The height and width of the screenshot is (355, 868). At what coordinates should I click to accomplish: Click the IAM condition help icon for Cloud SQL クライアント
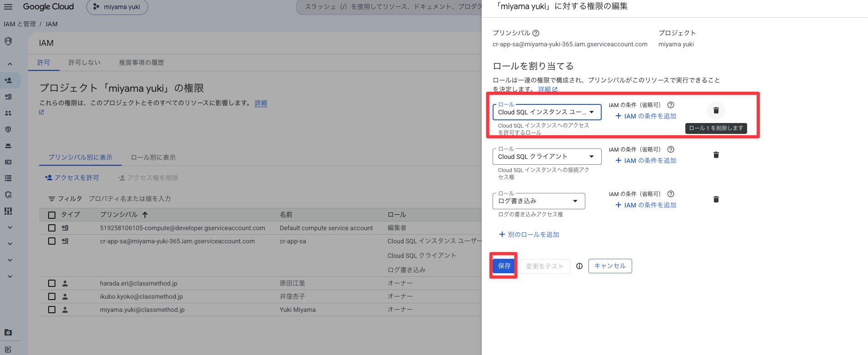click(670, 149)
